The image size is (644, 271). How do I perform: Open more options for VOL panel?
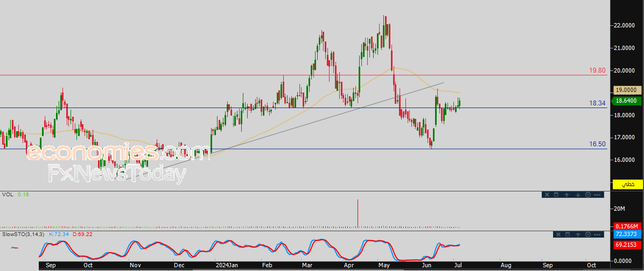(597, 195)
